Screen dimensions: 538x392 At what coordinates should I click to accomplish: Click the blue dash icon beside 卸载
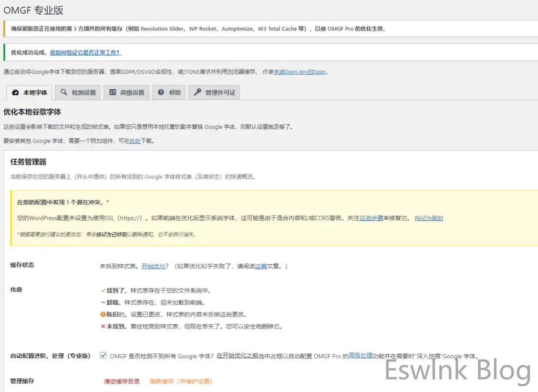(x=103, y=302)
